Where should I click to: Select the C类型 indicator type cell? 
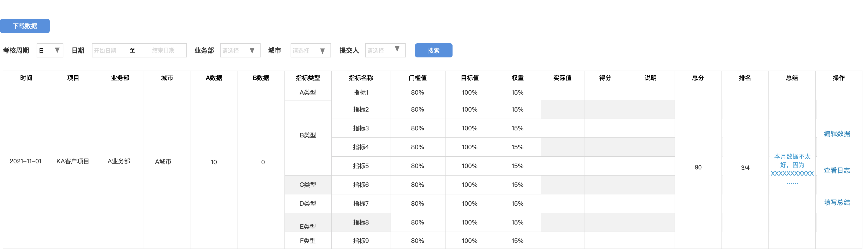[x=308, y=185]
